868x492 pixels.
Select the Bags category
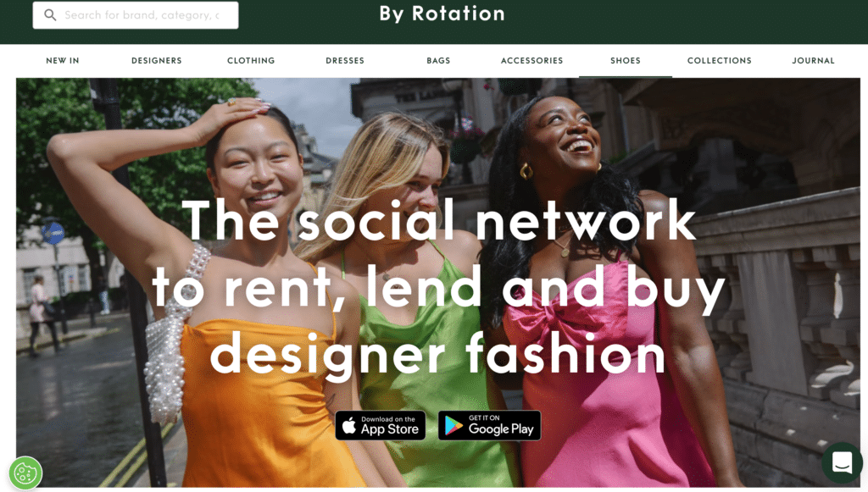(438, 60)
